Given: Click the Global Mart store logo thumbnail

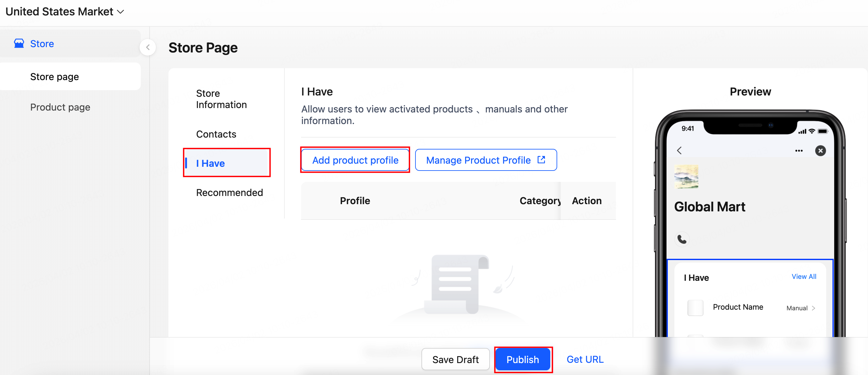Looking at the screenshot, I should pos(686,177).
